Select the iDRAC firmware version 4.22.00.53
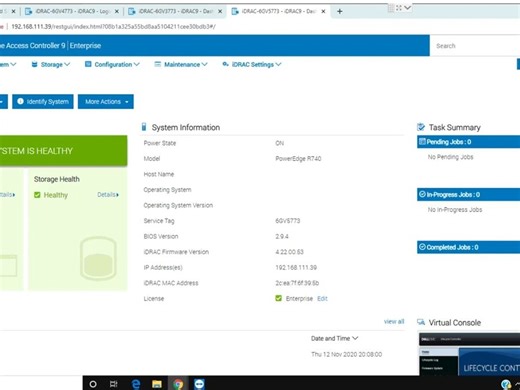 pos(289,252)
